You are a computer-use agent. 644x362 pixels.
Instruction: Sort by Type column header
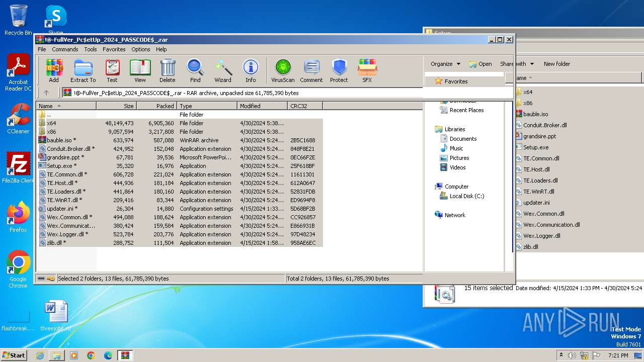click(207, 106)
